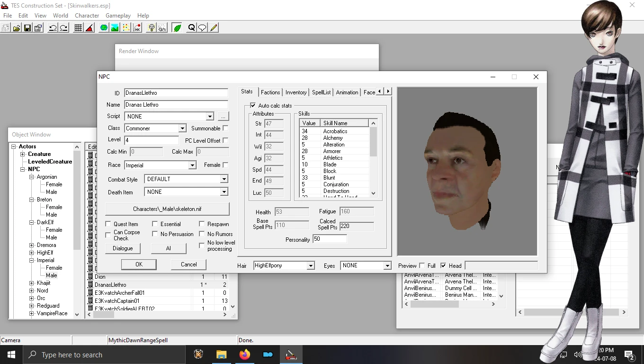Click the AI button

pyautogui.click(x=168, y=248)
